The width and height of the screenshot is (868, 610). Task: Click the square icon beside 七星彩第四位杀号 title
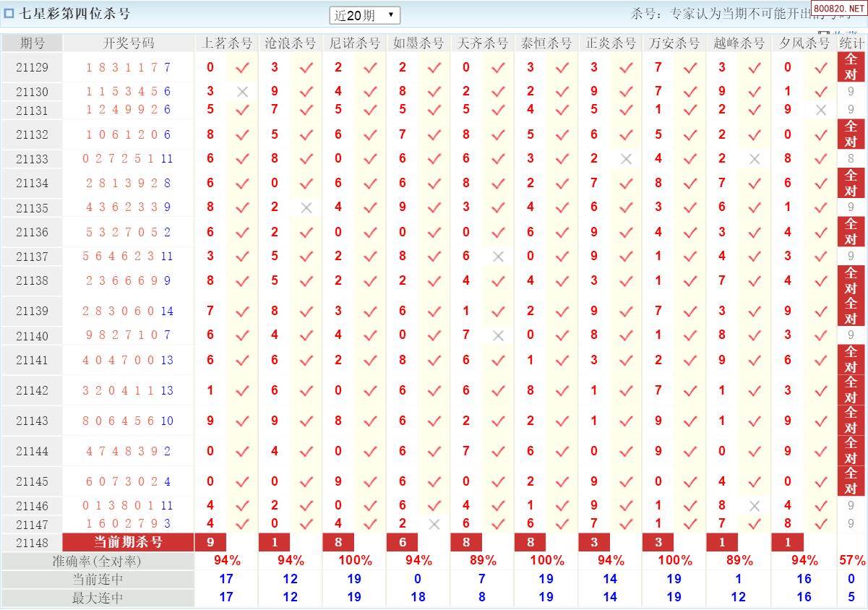click(x=9, y=14)
